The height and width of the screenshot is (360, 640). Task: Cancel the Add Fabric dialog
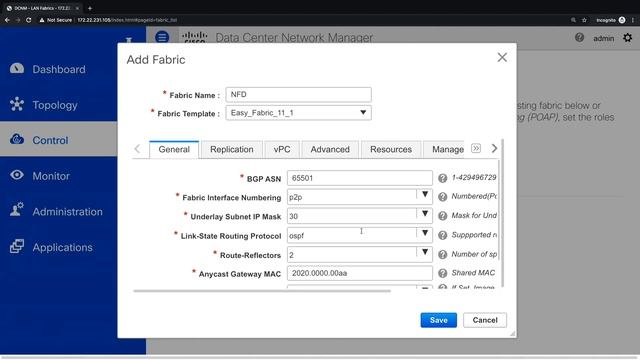point(485,320)
